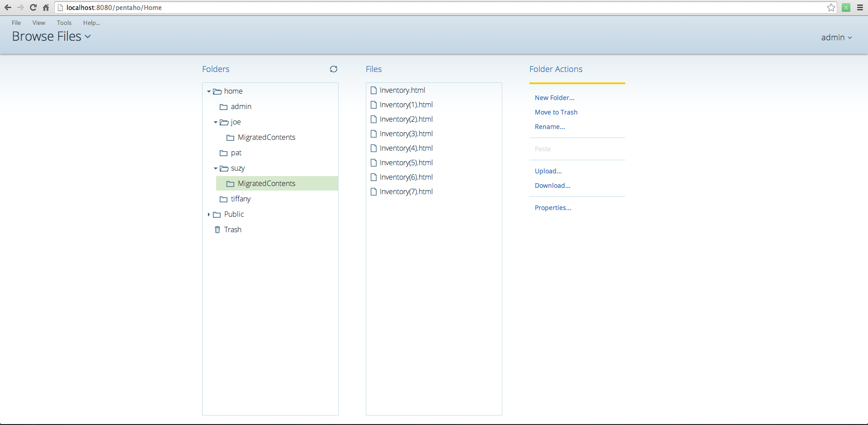868x425 pixels.
Task: Click New Folder action
Action: (x=555, y=98)
